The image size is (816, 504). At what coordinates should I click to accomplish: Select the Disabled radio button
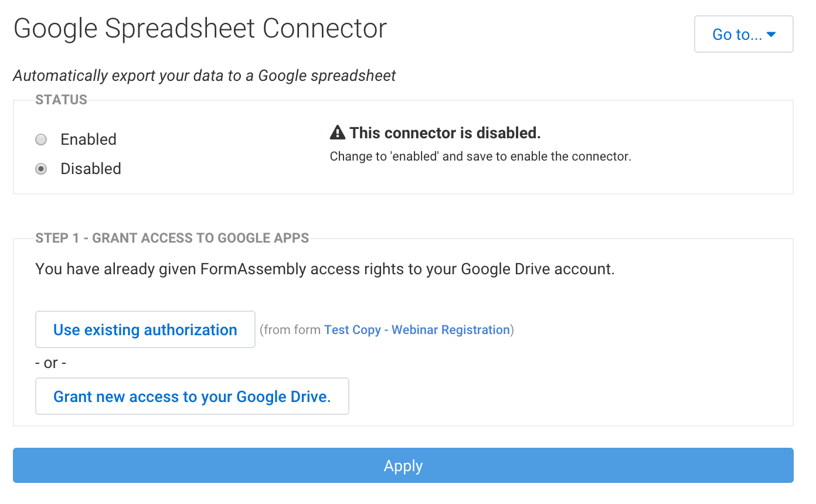(41, 169)
